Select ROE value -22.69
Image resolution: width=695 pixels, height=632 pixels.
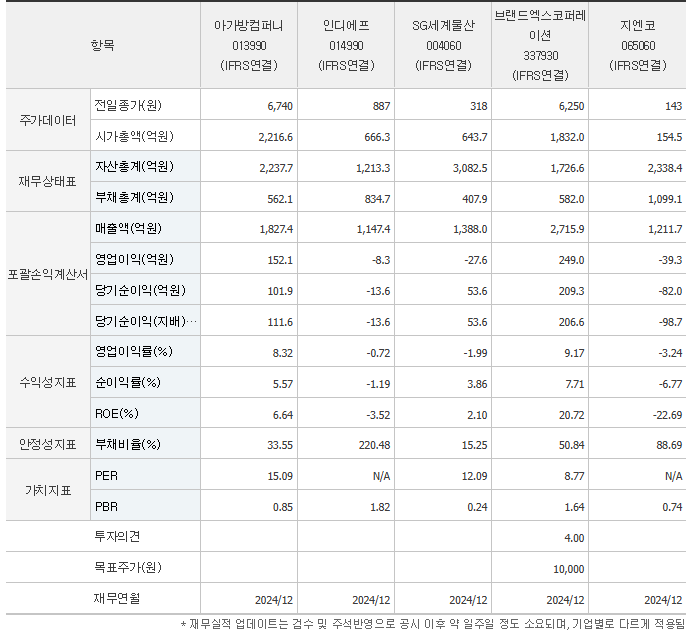668,415
